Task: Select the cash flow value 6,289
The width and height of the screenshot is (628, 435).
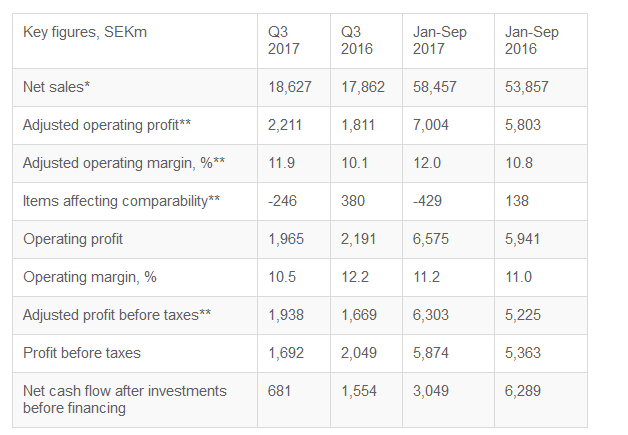Action: click(527, 390)
